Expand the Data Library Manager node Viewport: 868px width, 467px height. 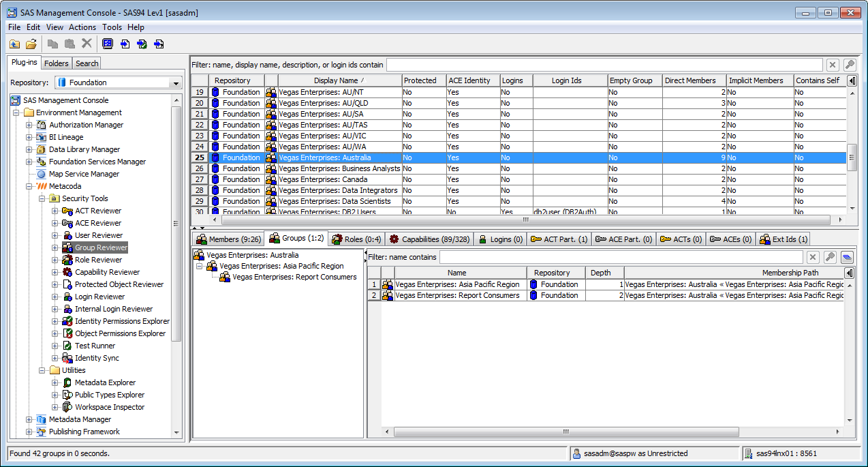tap(29, 149)
